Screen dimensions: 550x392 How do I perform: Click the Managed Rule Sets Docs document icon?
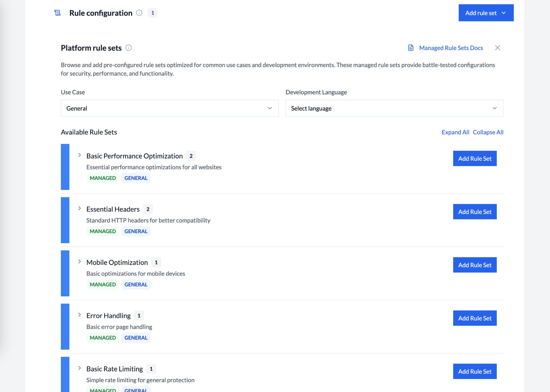coord(411,48)
